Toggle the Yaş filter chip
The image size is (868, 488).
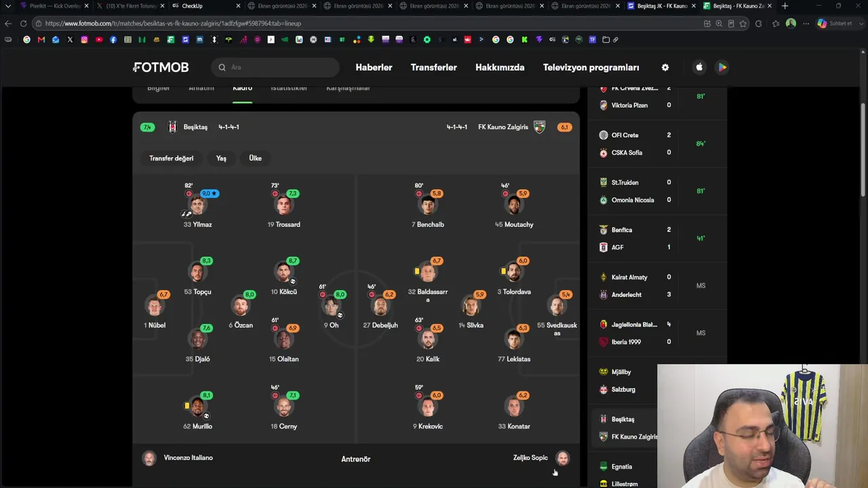coord(221,158)
